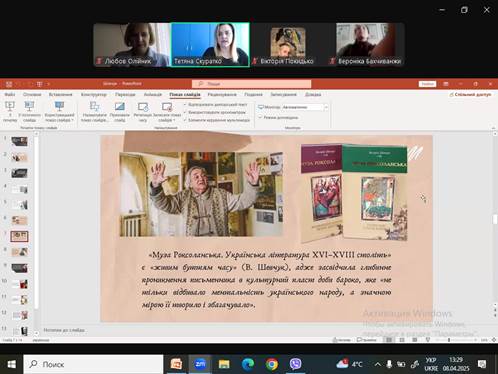The width and height of the screenshot is (498, 374).
Task: Switch to the Рецензування ribbon tab
Action: [x=222, y=94]
